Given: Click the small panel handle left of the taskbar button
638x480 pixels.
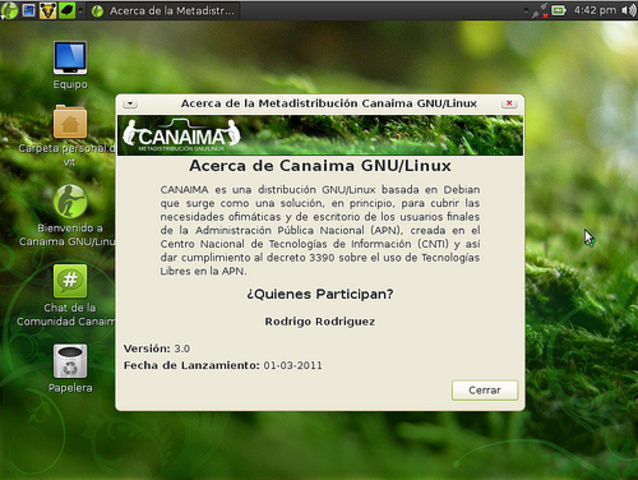Looking at the screenshot, I should (81, 11).
